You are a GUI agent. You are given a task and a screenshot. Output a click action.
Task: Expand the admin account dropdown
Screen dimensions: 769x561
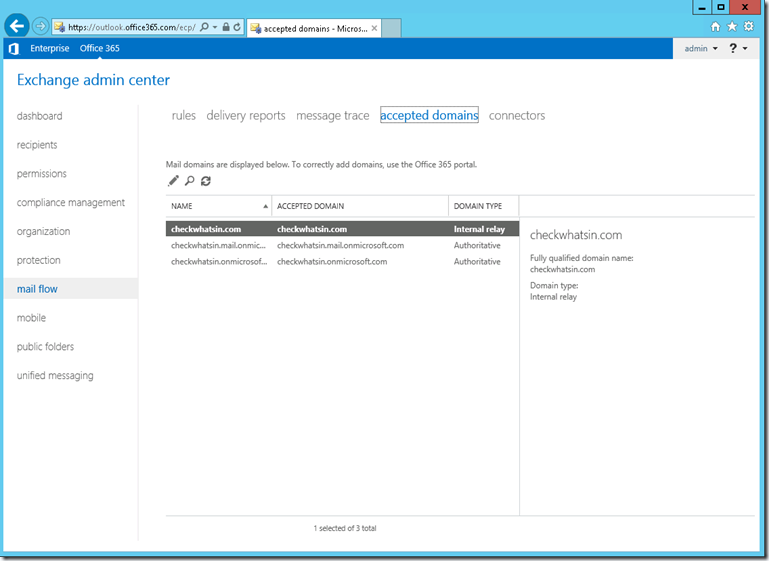(701, 49)
